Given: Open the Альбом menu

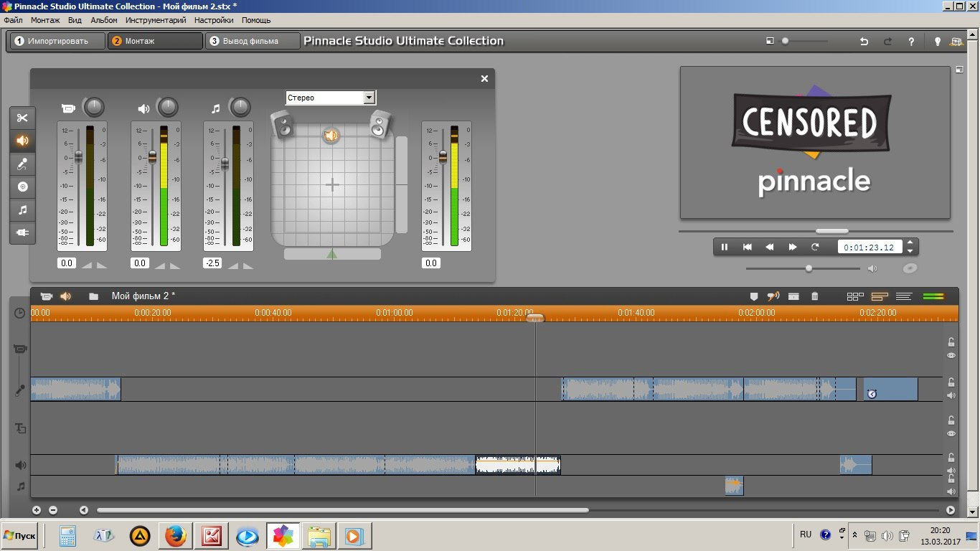Looking at the screenshot, I should 104,20.
